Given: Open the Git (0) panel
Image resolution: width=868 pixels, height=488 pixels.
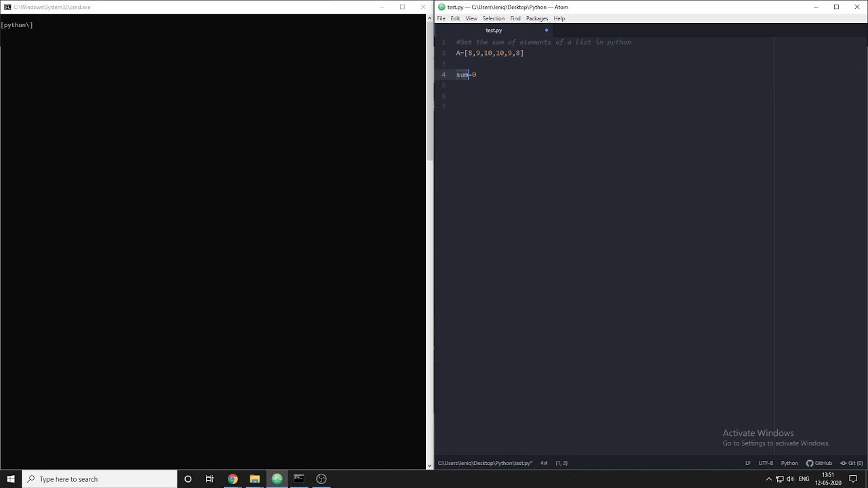Looking at the screenshot, I should 851,463.
